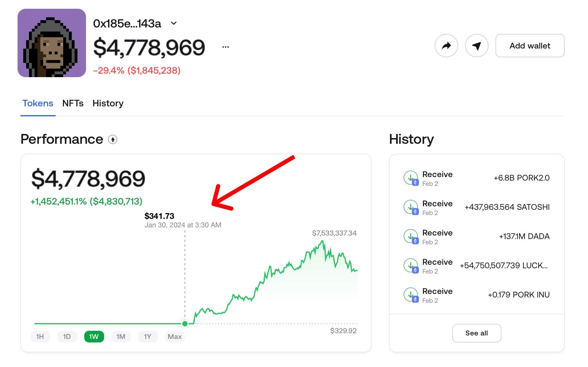Click the Add wallet button

530,46
